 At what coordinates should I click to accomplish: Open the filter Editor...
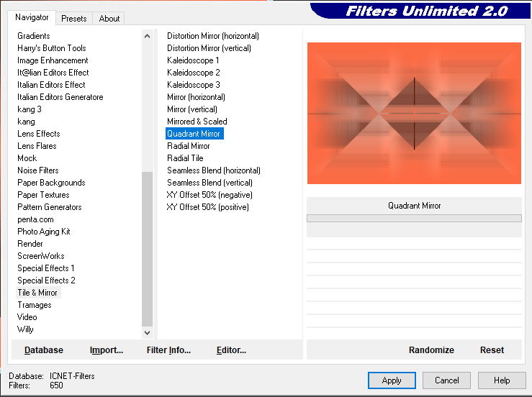point(231,350)
